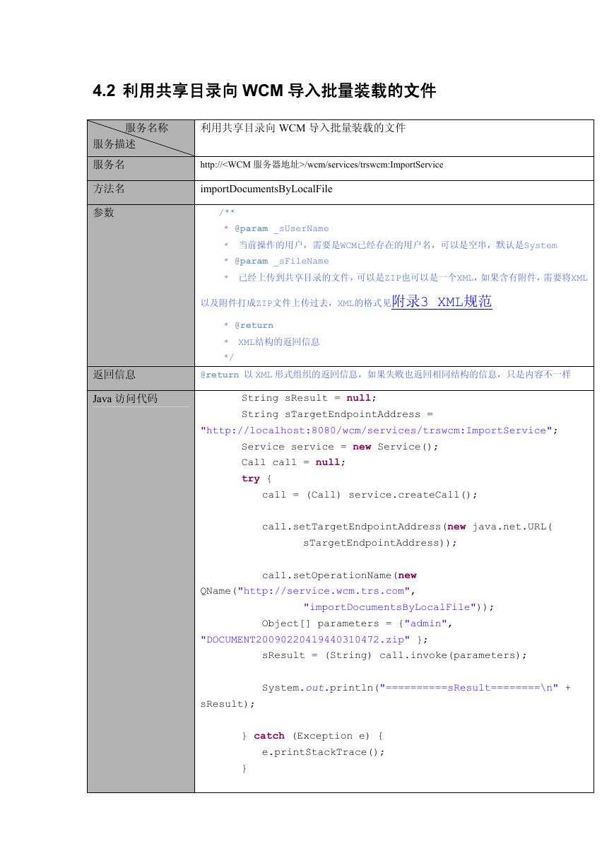Click the line 当前操作的用户 description
The height and width of the screenshot is (868, 614).
click(391, 245)
